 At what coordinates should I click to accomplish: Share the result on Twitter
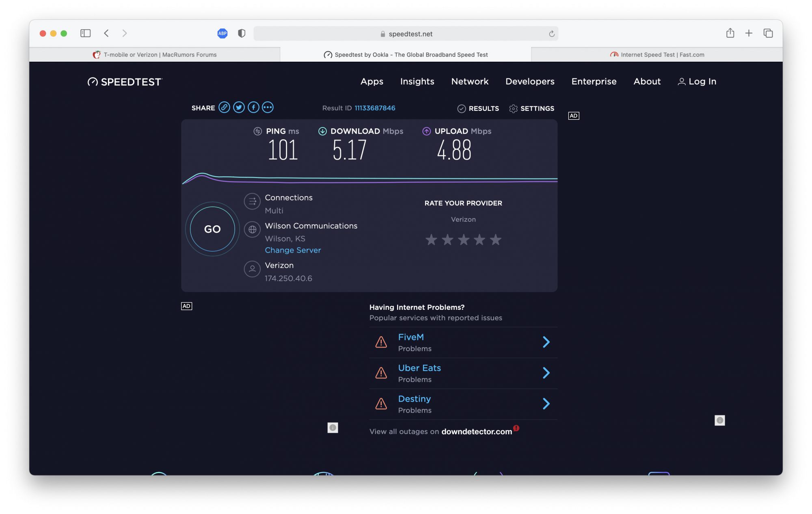pos(239,108)
